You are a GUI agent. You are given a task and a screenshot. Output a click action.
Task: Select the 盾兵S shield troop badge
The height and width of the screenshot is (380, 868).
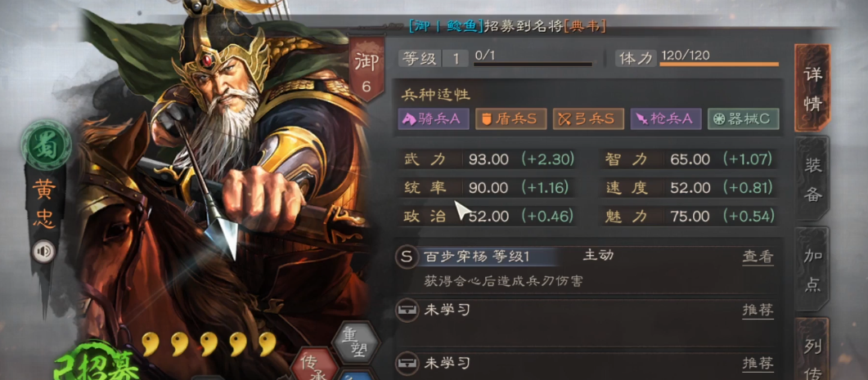tap(511, 119)
